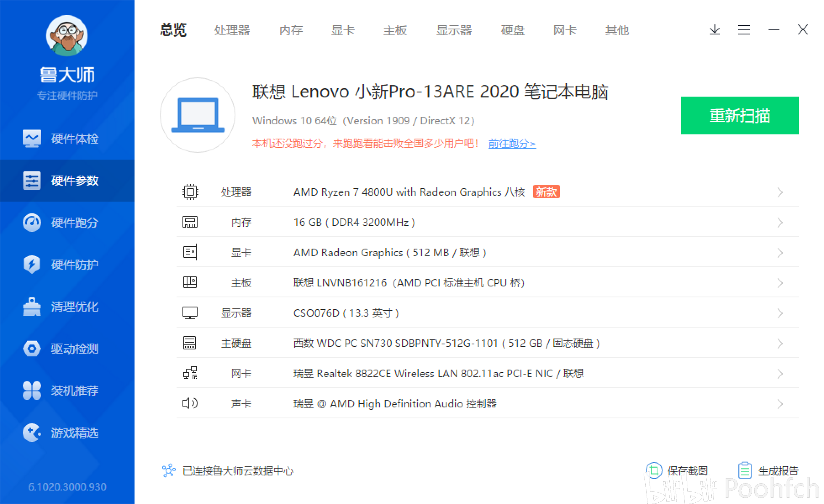Open the hamburger menu at top right

[744, 30]
